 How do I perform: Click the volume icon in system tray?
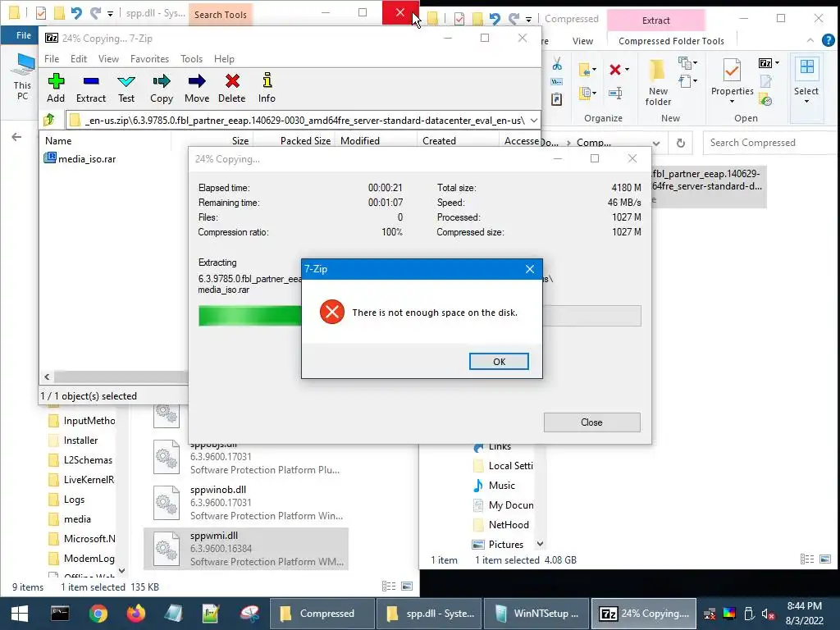(x=768, y=614)
